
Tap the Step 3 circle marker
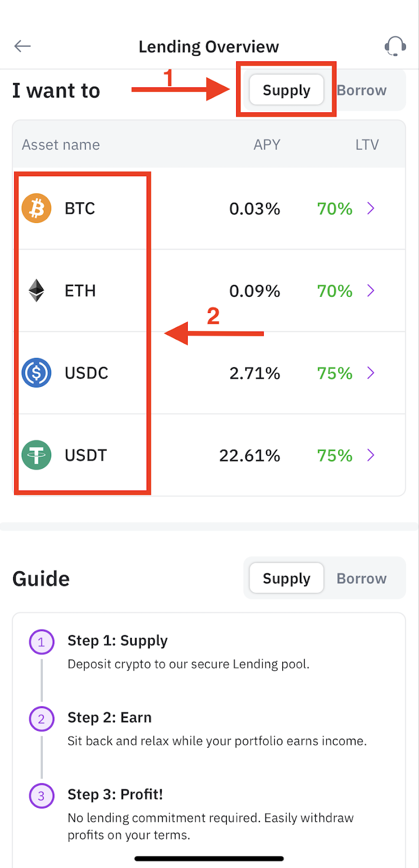(41, 796)
